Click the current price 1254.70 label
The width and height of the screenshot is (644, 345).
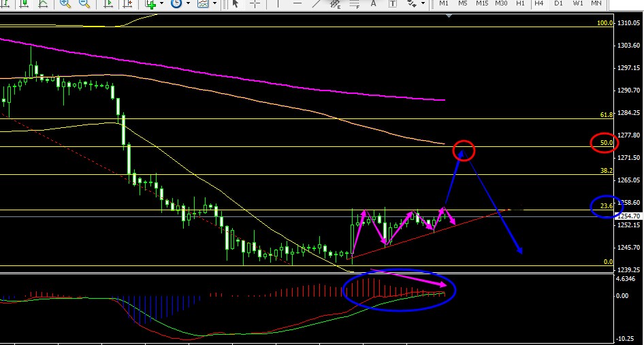(x=629, y=216)
